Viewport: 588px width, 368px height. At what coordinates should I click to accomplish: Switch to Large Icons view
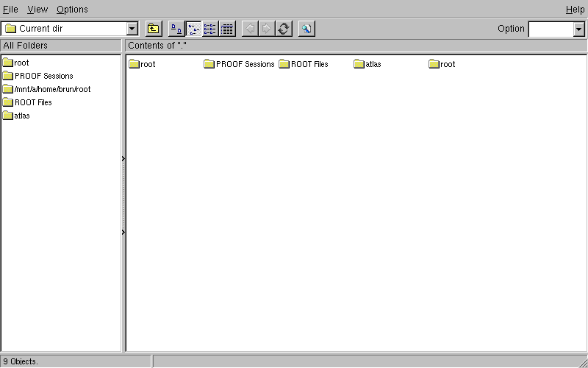click(176, 29)
